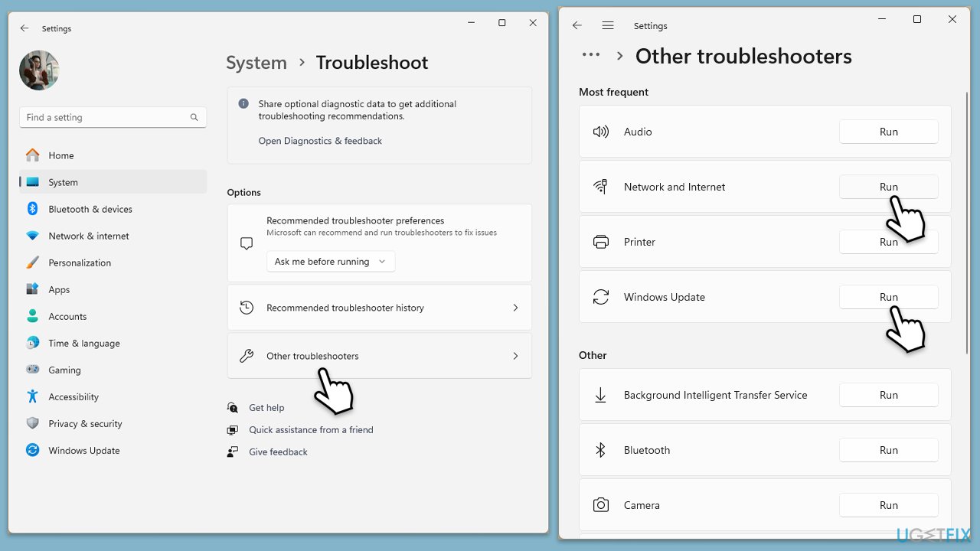This screenshot has height=551, width=980.
Task: Click the Background Intelligent Transfer download icon
Action: 601,395
